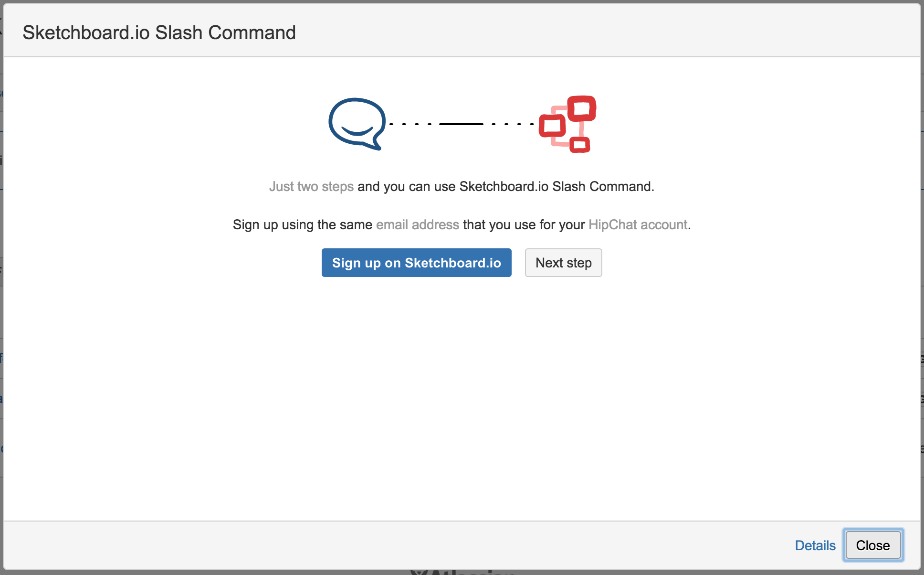Click the dotted line next to the speech bubble
This screenshot has height=575, width=924.
(x=411, y=124)
